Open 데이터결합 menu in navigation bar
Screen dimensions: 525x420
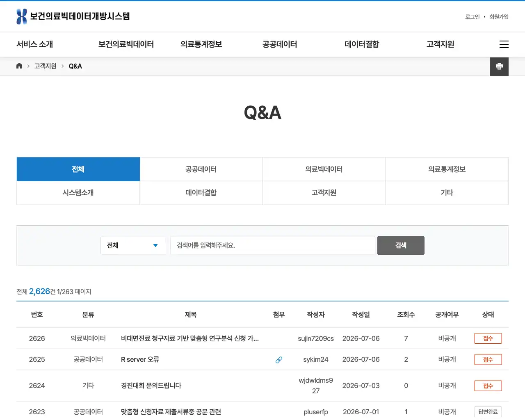tap(362, 44)
